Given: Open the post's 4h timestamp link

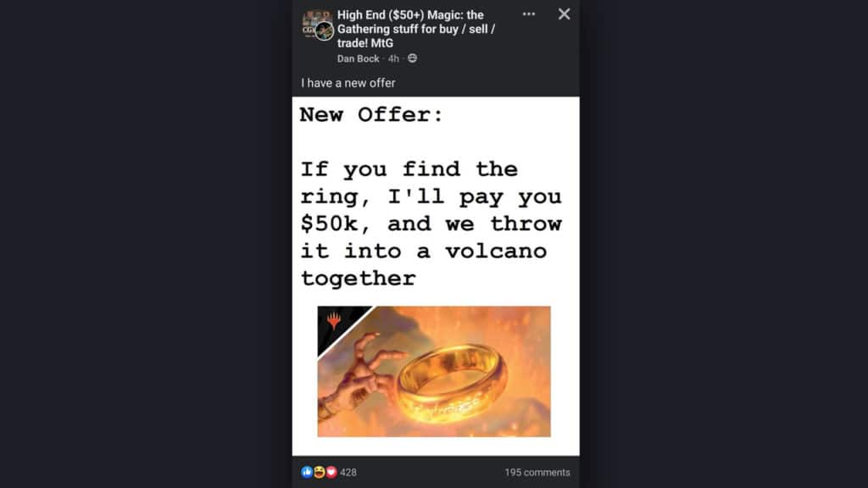Looking at the screenshot, I should pos(393,58).
